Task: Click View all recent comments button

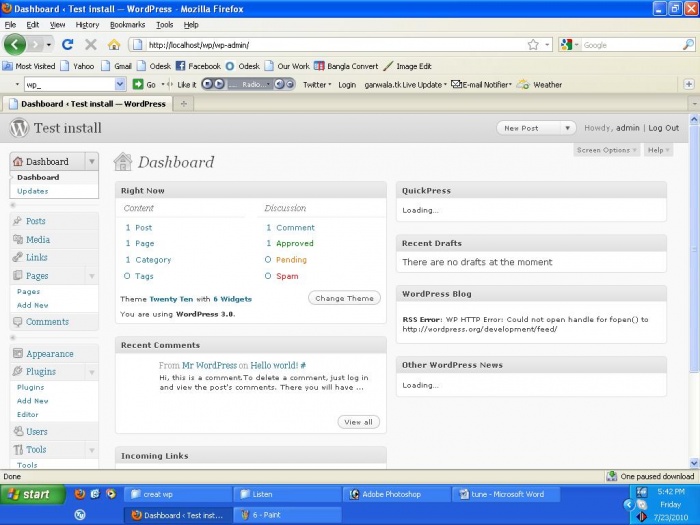Action: (x=358, y=422)
